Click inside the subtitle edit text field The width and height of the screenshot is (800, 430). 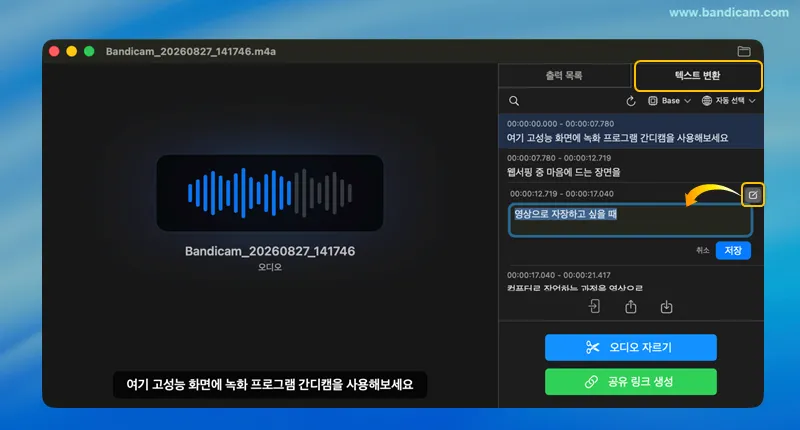coord(631,220)
